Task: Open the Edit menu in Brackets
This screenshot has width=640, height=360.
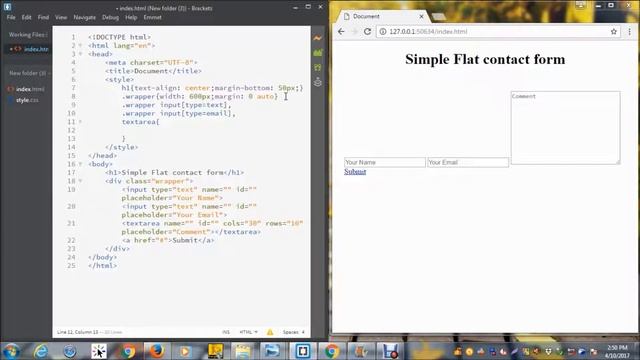Action: [x=27, y=17]
